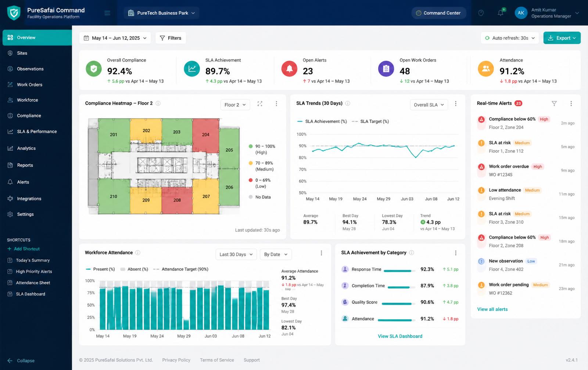Screen dimensions: 588x370
Task: Show info for SLA Trends title
Action: tap(348, 104)
